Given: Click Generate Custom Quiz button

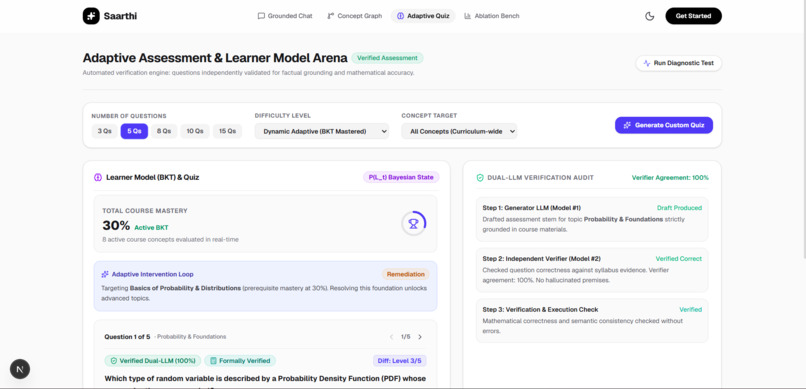Looking at the screenshot, I should (x=664, y=125).
